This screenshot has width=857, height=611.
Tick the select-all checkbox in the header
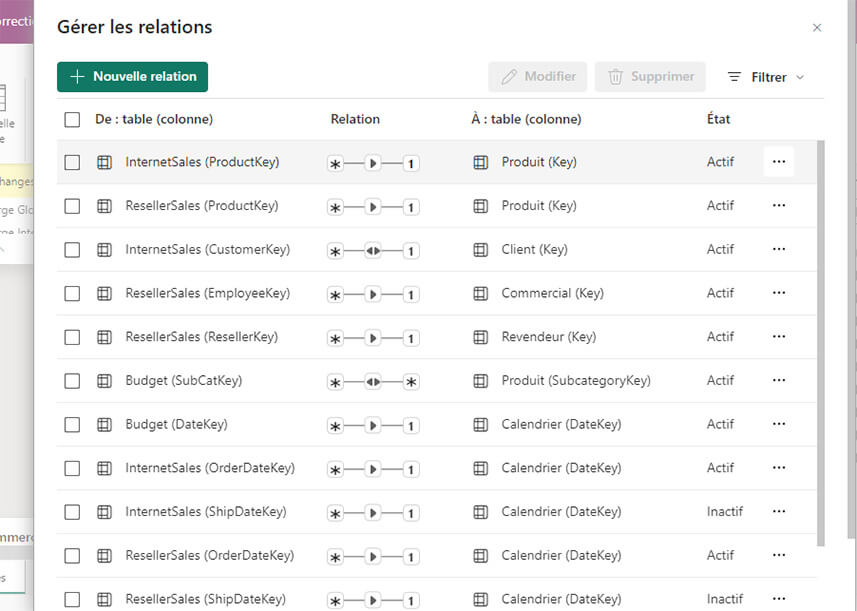72,120
